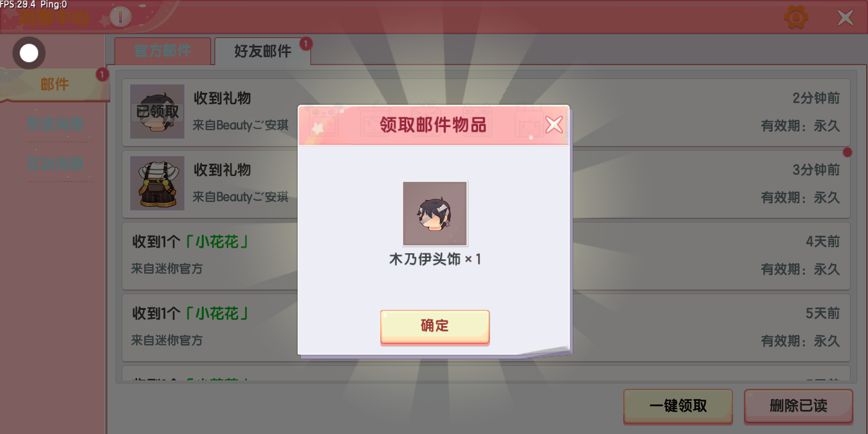This screenshot has width=868, height=434.
Task: Open the 互动消息 sidebar category
Action: point(54,163)
